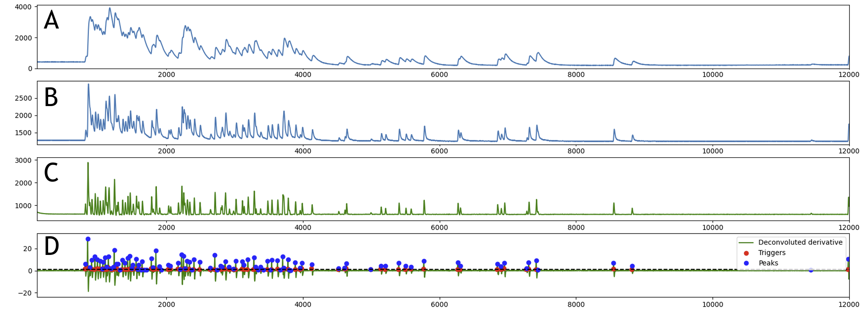Click the "Triggers" legend text

[772, 253]
